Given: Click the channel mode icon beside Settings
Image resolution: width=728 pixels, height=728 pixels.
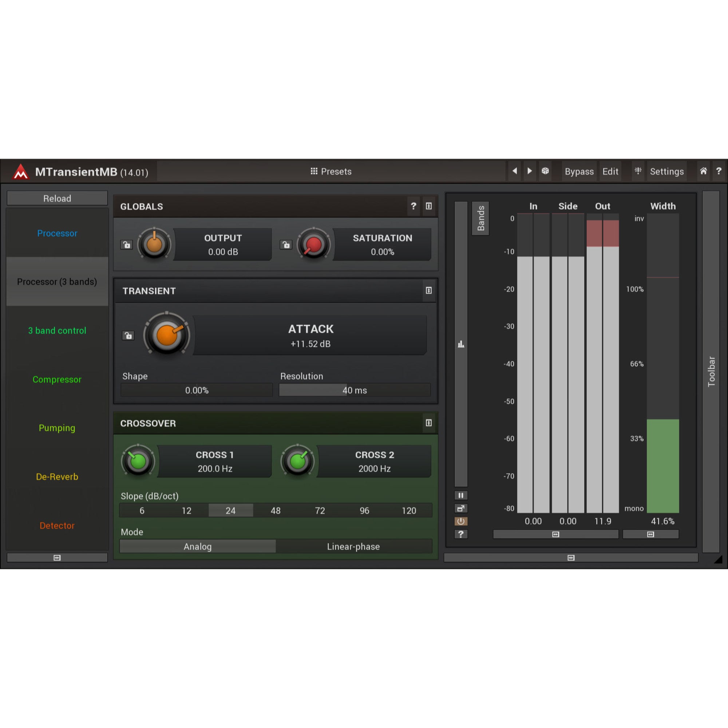Looking at the screenshot, I should (x=638, y=171).
